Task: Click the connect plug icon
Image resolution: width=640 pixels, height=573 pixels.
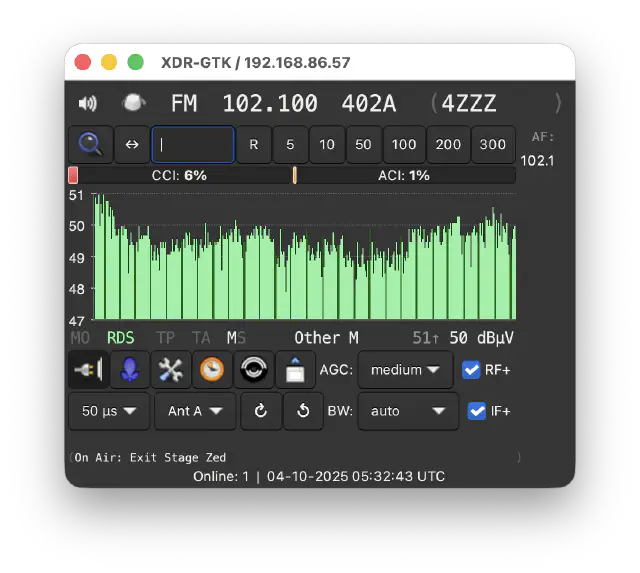Action: [x=88, y=369]
